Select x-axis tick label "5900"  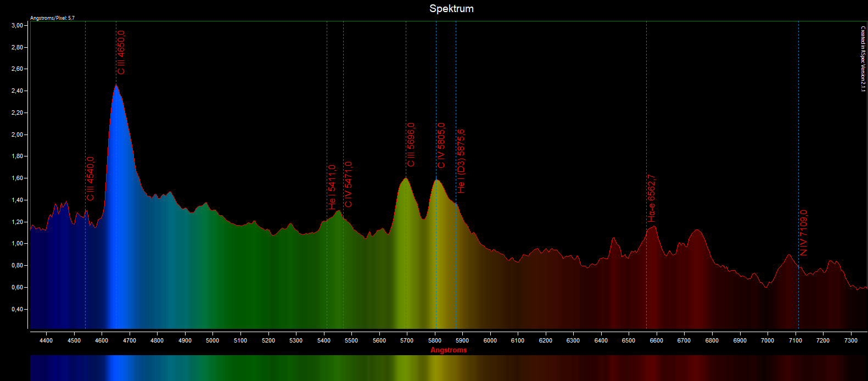click(x=462, y=340)
